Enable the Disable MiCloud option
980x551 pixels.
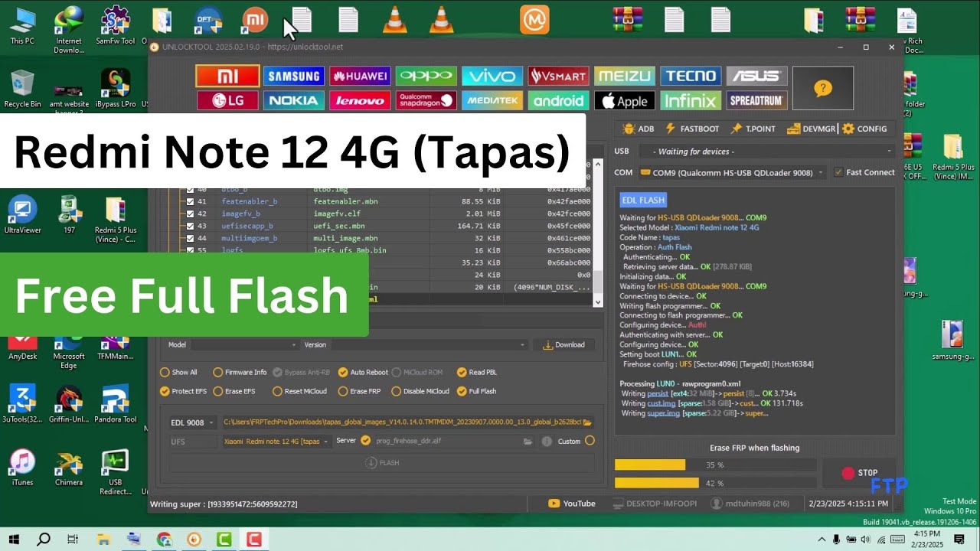click(x=420, y=391)
